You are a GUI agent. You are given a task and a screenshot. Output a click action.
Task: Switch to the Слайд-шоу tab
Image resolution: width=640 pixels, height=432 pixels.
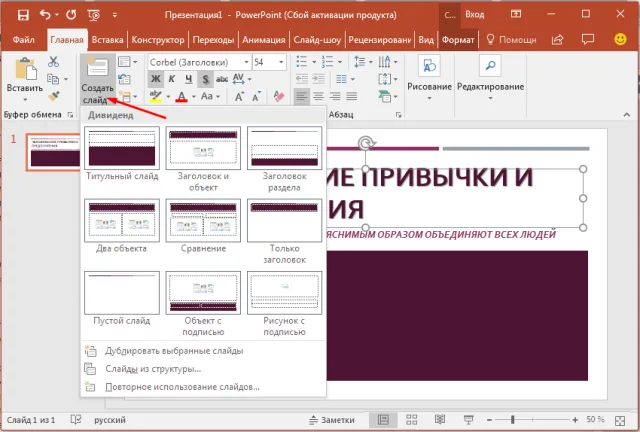coord(317,40)
